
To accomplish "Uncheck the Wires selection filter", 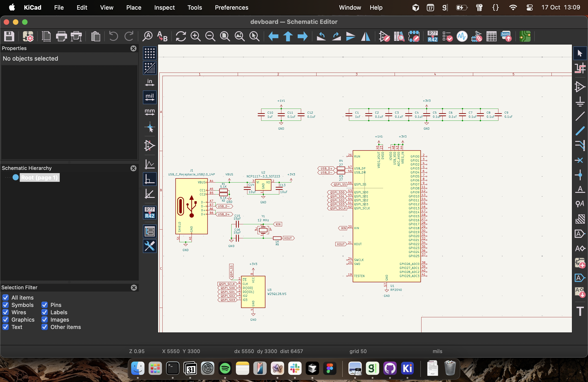I will pyautogui.click(x=6, y=312).
